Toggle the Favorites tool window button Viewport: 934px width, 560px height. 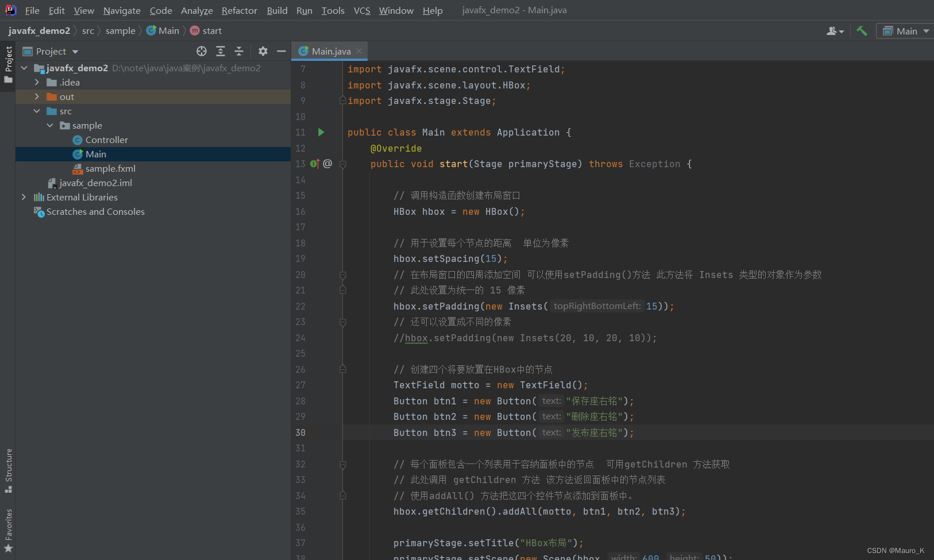point(8,531)
